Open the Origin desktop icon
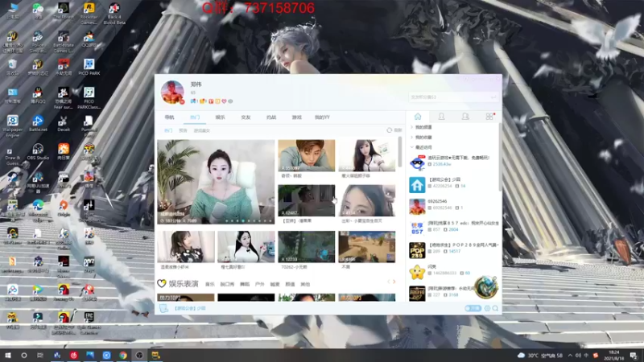 click(64, 208)
